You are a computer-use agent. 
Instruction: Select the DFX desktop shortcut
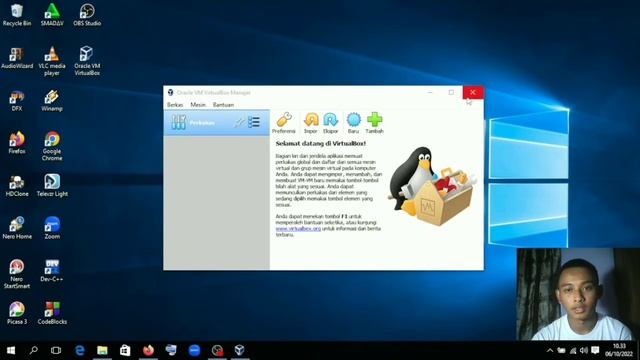pyautogui.click(x=17, y=101)
